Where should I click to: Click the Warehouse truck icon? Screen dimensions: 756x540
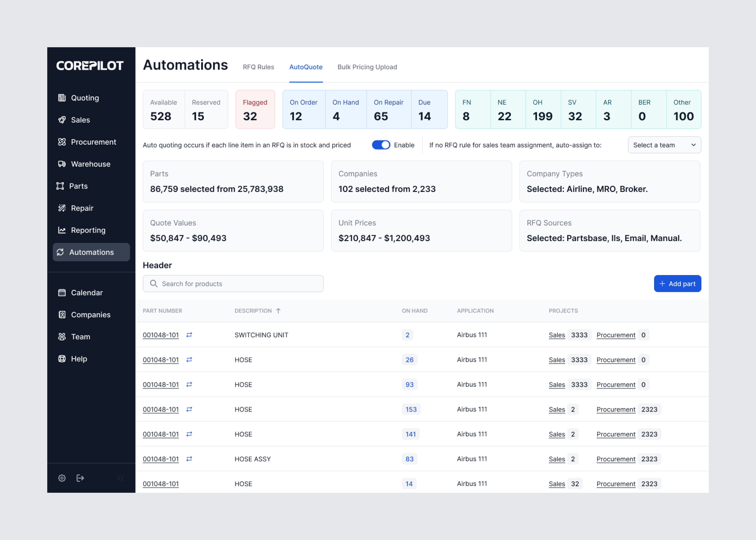tap(62, 164)
